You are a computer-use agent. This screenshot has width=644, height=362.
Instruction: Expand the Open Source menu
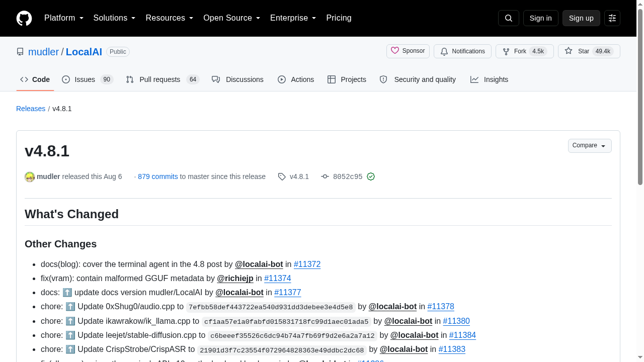tap(232, 18)
